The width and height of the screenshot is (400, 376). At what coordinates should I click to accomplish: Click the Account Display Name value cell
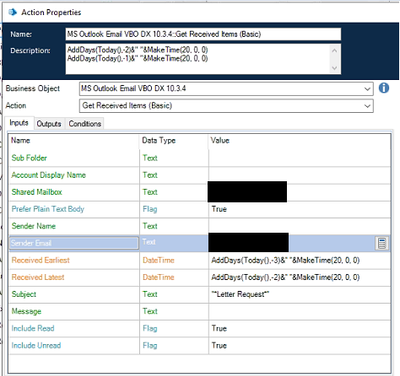299,175
